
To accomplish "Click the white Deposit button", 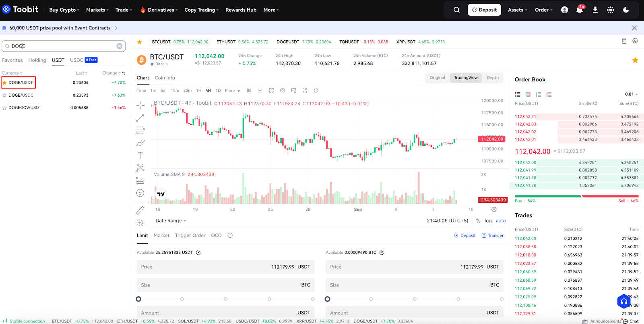I will click(484, 10).
